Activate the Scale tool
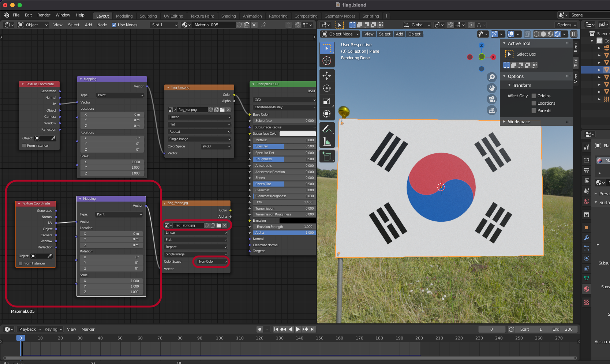Image resolution: width=610 pixels, height=364 pixels. pyautogui.click(x=327, y=101)
